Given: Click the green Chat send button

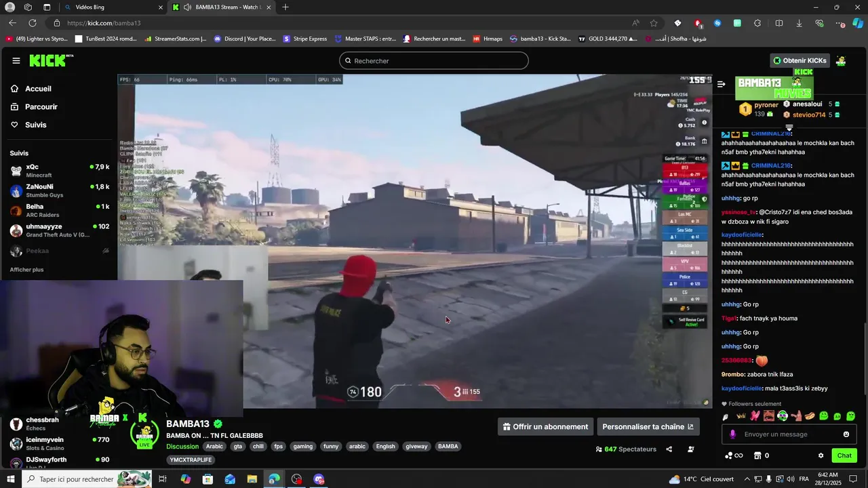Looking at the screenshot, I should (x=844, y=455).
